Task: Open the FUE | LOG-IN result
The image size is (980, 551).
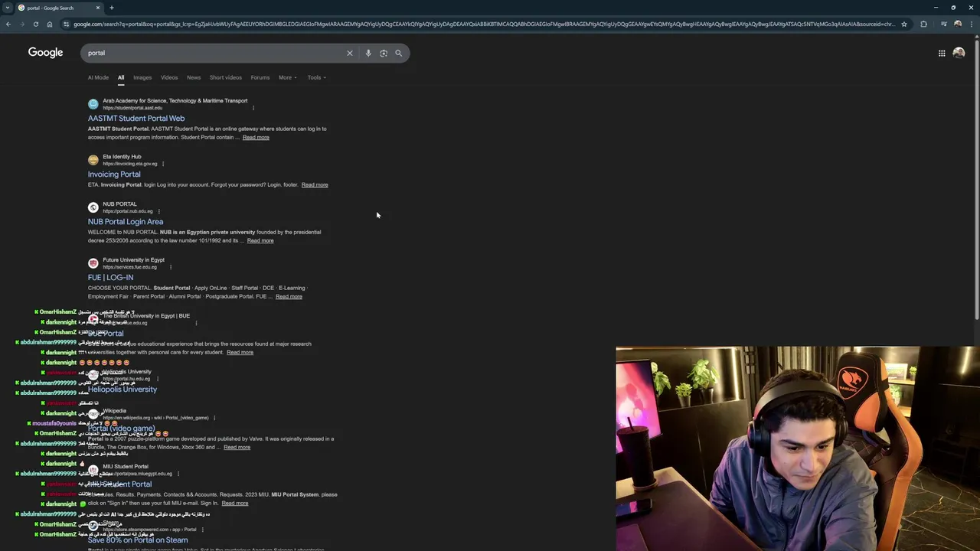Action: (x=110, y=278)
